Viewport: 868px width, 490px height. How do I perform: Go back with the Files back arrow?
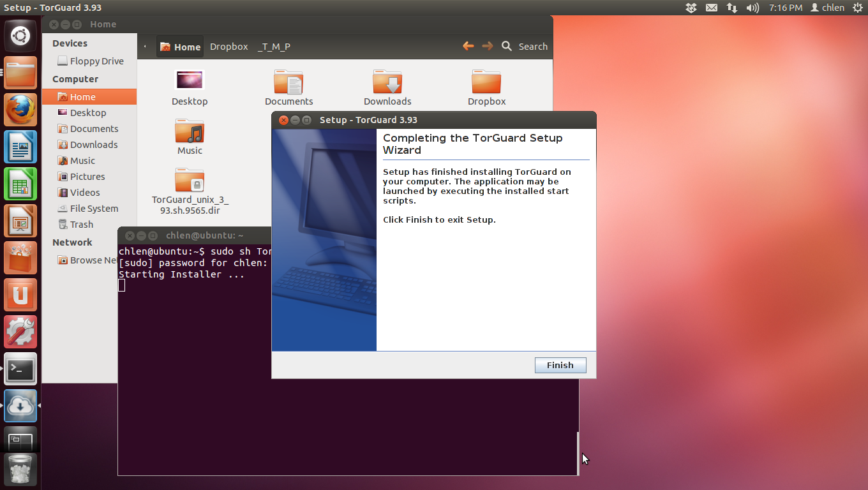click(468, 46)
